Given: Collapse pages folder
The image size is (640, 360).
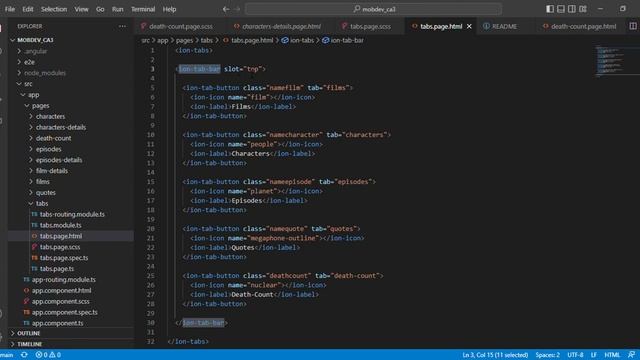Looking at the screenshot, I should (x=41, y=106).
